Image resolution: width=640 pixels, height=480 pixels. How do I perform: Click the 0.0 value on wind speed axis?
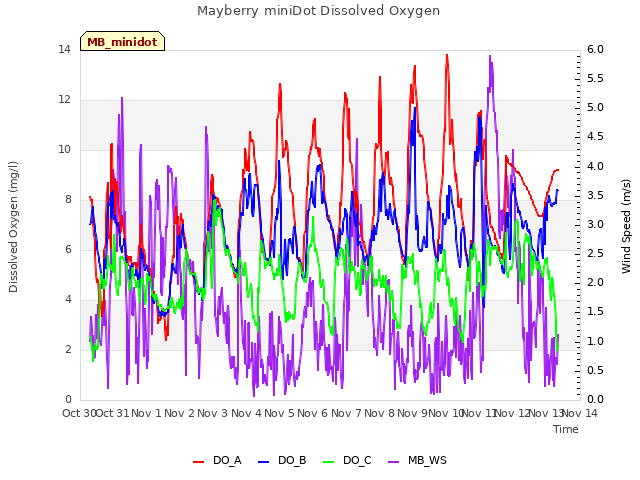point(595,400)
